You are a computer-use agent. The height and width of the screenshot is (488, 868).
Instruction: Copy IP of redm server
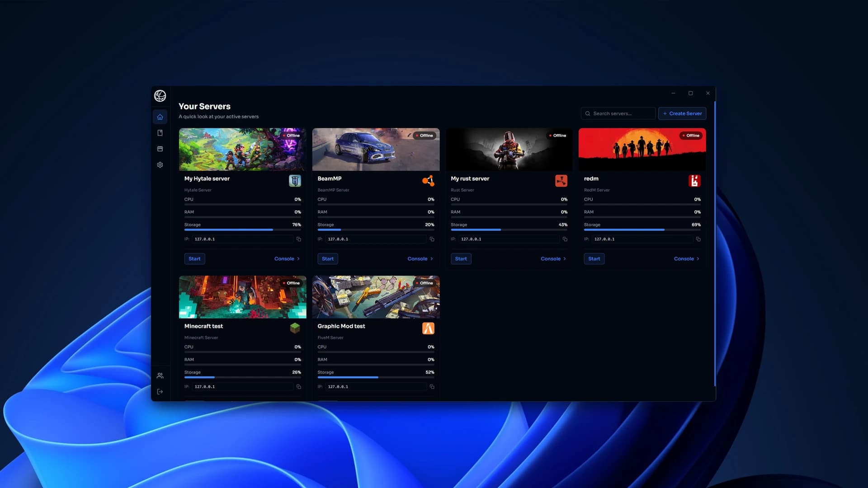(698, 239)
